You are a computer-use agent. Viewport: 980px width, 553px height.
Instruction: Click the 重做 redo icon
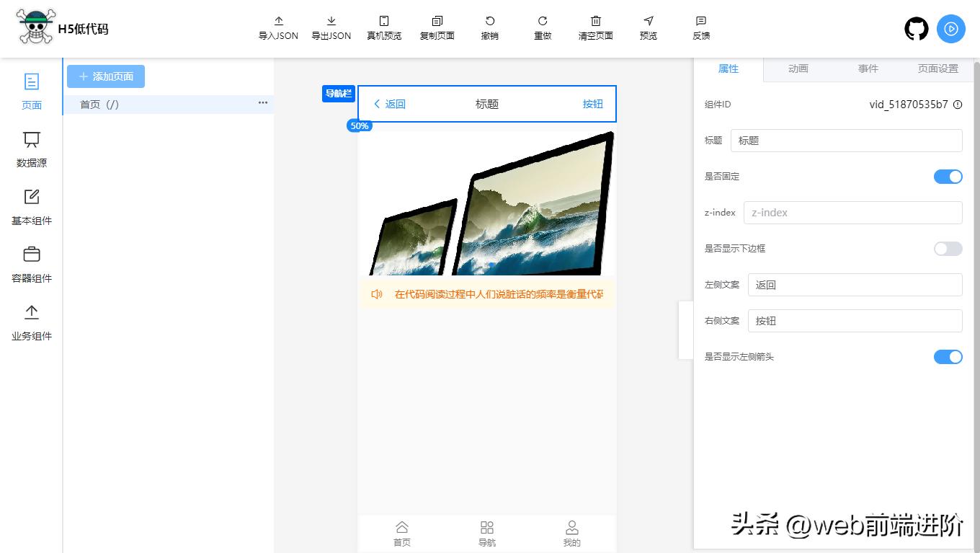coord(542,27)
